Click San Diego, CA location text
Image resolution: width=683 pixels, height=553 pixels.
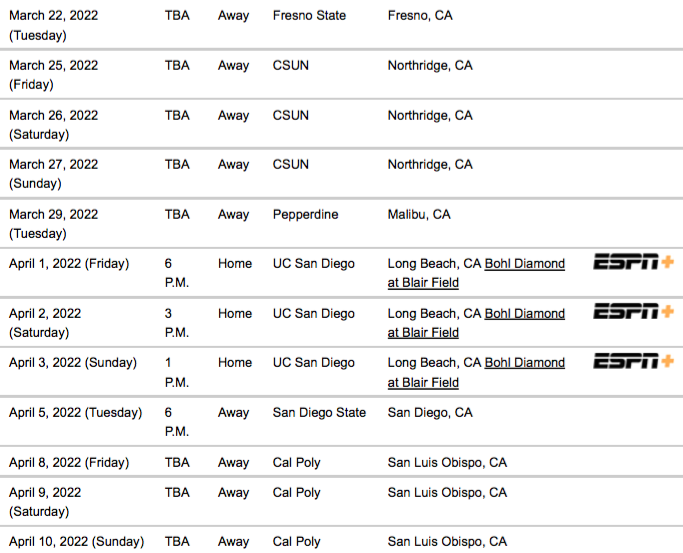(x=430, y=412)
